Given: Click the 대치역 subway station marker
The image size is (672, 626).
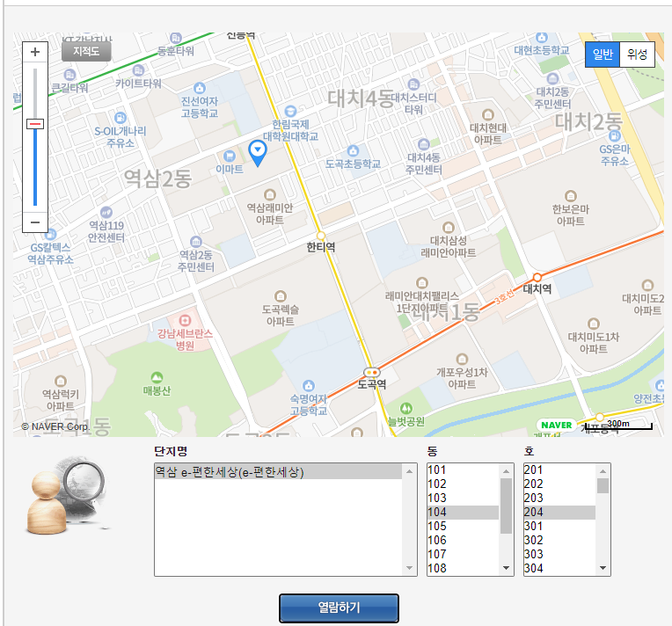Looking at the screenshot, I should pos(537,277).
